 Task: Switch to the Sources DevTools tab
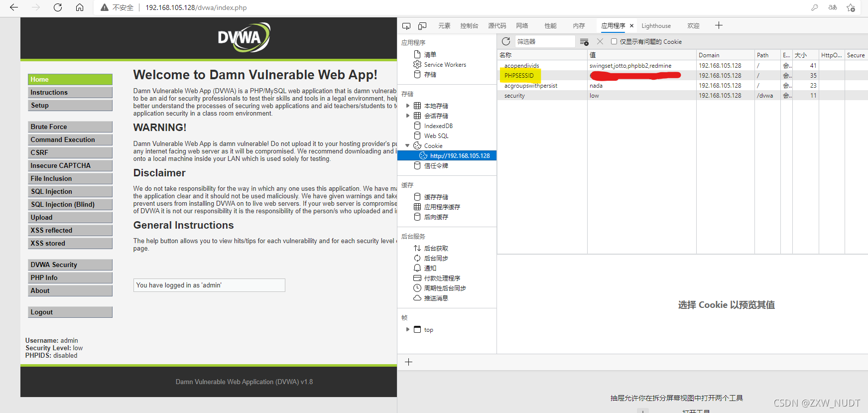[x=497, y=26]
